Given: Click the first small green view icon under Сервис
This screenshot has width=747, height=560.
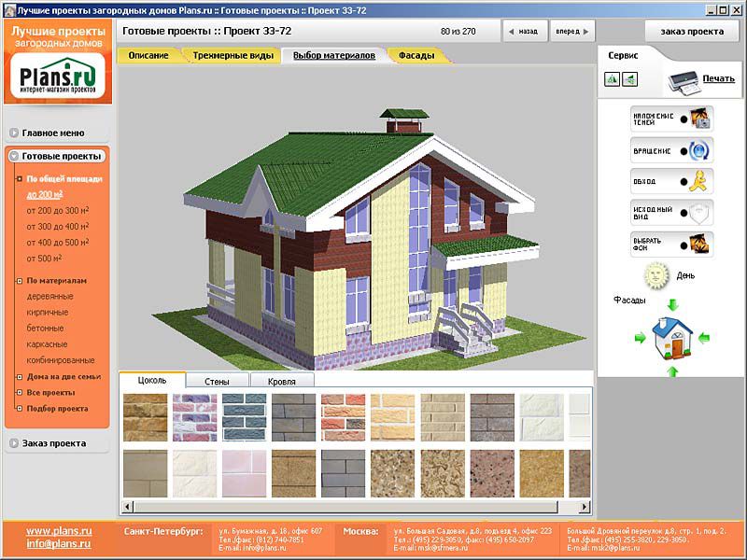Looking at the screenshot, I should coord(612,80).
